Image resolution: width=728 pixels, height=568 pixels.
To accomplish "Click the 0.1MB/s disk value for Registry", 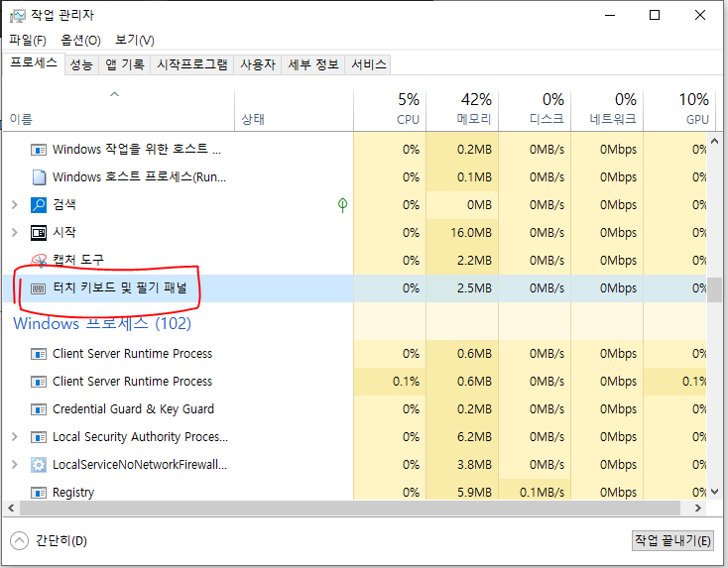I will (x=542, y=493).
